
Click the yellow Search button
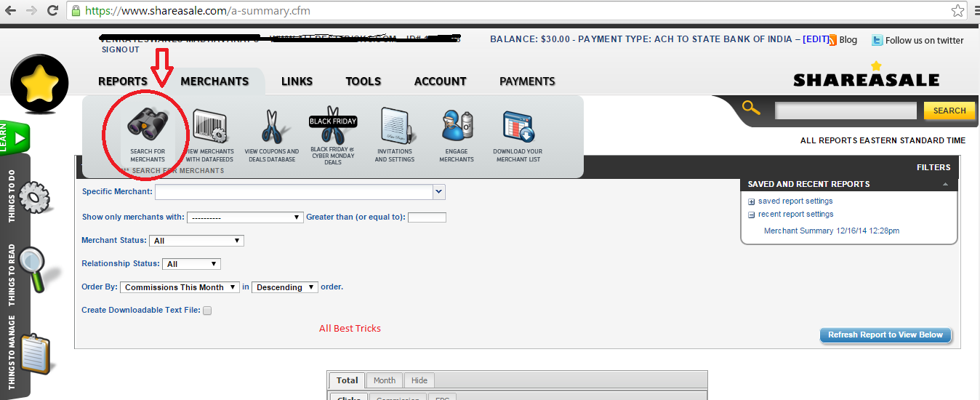[x=949, y=111]
